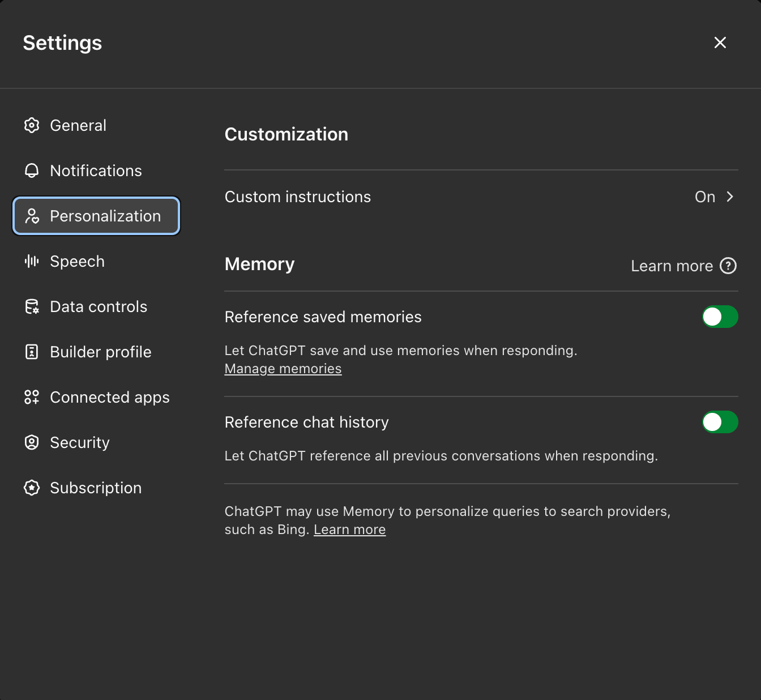
Task: Click the Subscription star badge icon
Action: click(x=32, y=488)
